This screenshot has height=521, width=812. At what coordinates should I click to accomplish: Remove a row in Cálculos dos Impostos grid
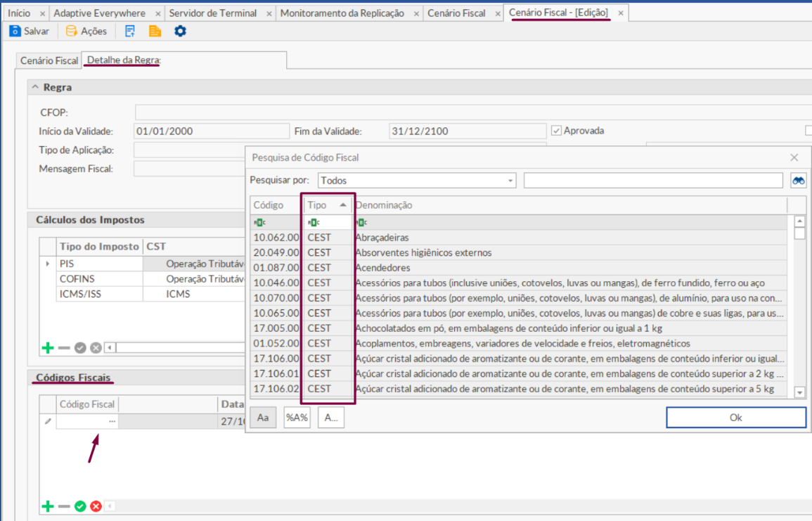[64, 347]
